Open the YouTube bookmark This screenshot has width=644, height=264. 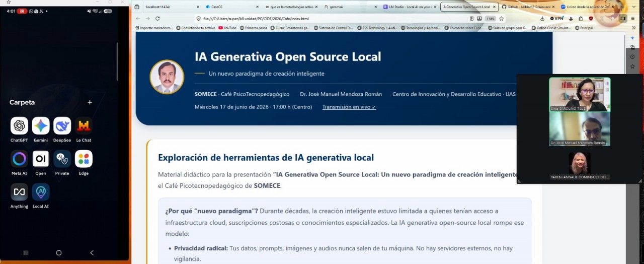tap(227, 28)
